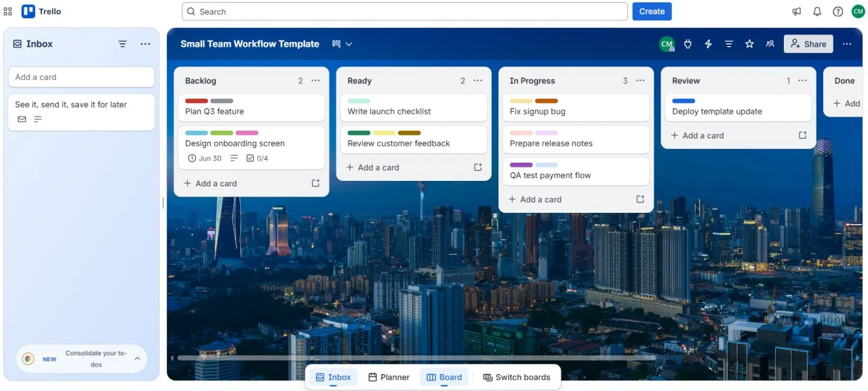Click the pink label on Design onboarding screen
The width and height of the screenshot is (868, 391).
coord(247,133)
